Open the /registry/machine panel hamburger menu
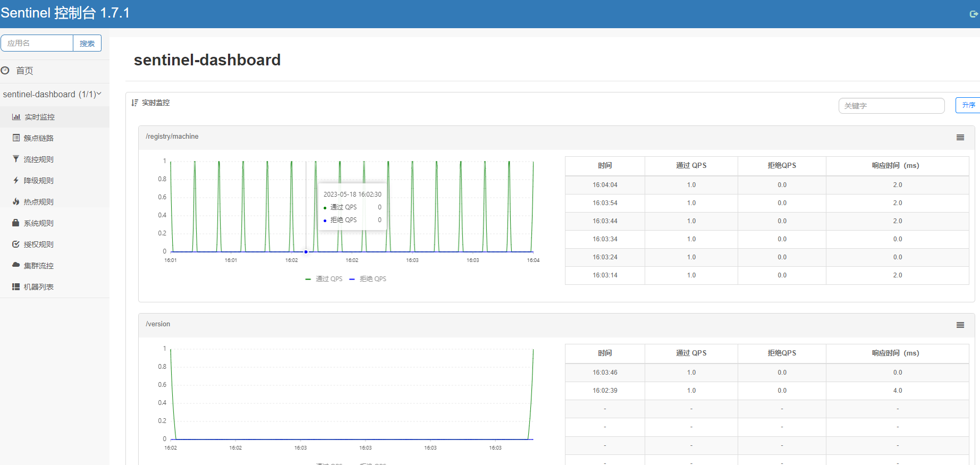Image resolution: width=980 pixels, height=465 pixels. [960, 137]
